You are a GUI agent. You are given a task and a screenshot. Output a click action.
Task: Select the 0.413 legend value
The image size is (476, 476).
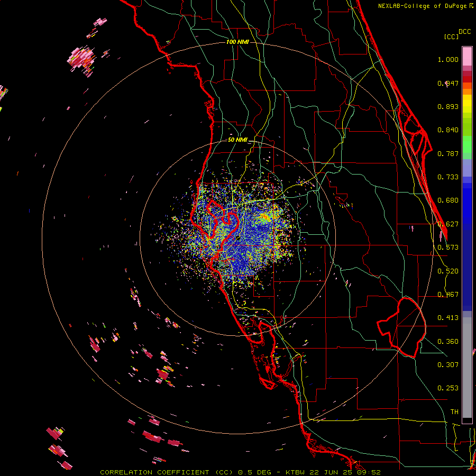(x=448, y=318)
